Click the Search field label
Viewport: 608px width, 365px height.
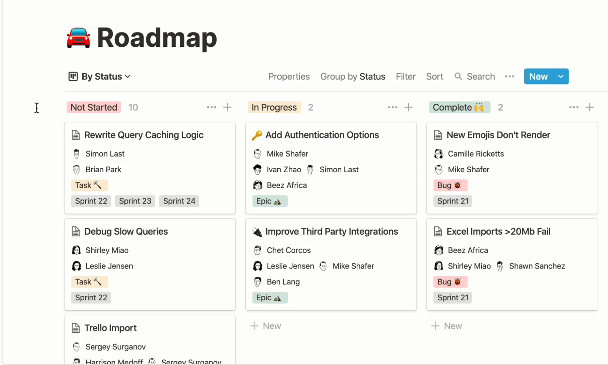pyautogui.click(x=481, y=76)
